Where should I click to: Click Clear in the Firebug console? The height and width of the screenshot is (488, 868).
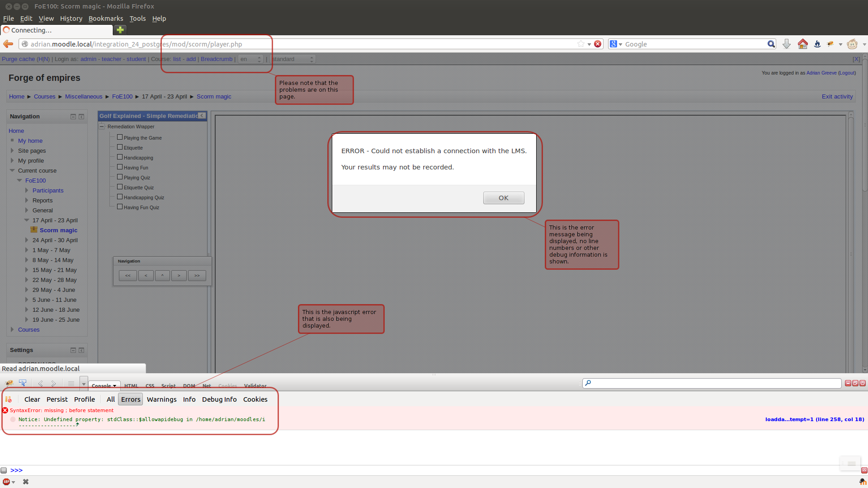[32, 399]
